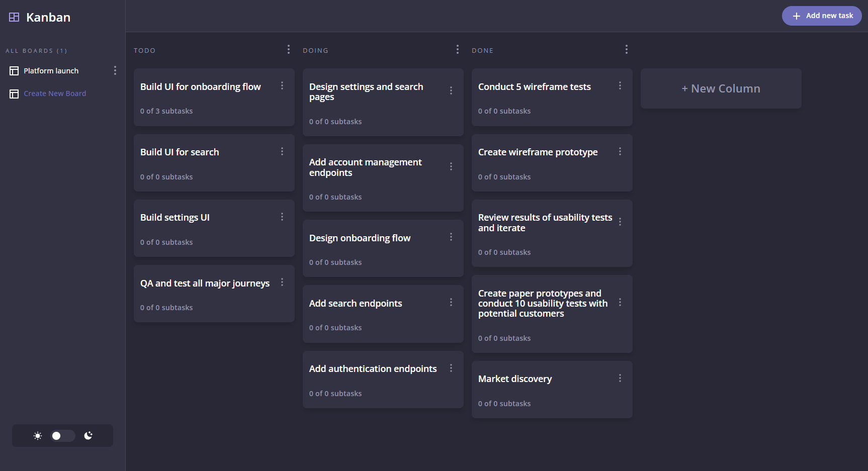This screenshot has width=868, height=471.
Task: Open options for Build UI for search task
Action: (282, 151)
